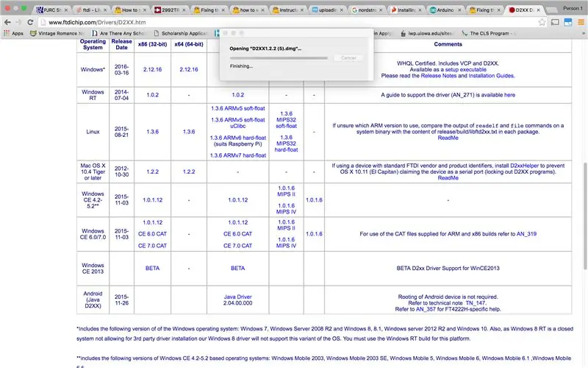
Task: Open the Chrome hamburger menu
Action: pyautogui.click(x=581, y=22)
